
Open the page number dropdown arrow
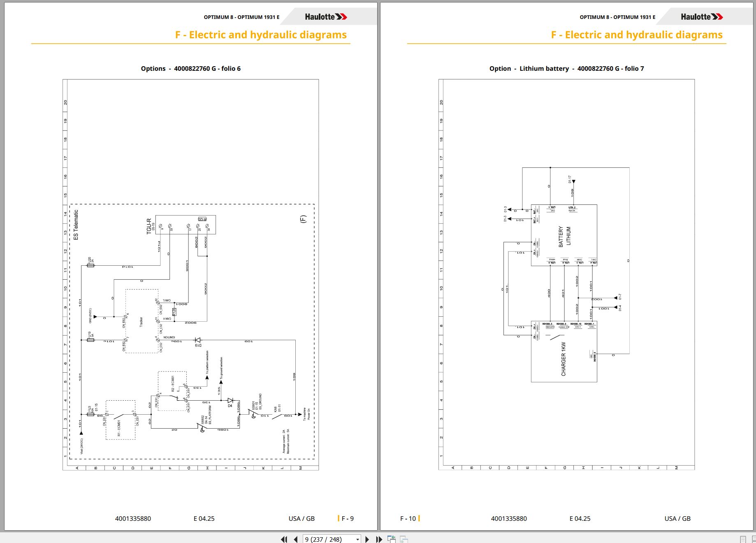[x=357, y=539]
